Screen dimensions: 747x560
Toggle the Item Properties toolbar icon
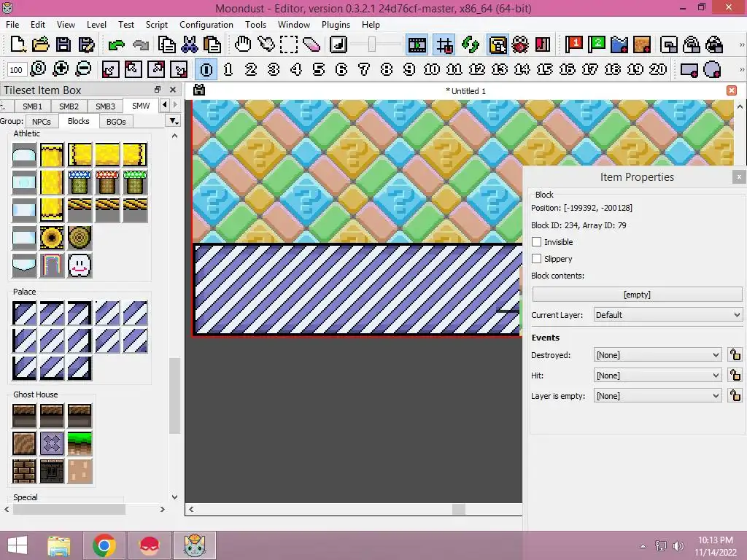[498, 44]
